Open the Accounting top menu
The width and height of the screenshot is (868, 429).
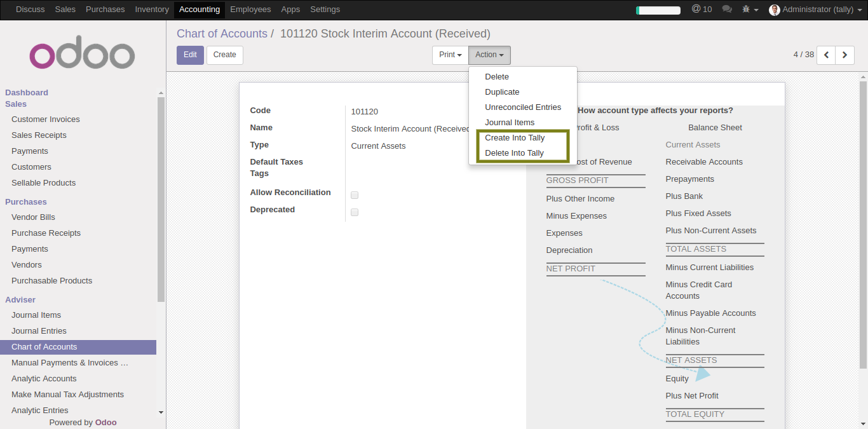[200, 10]
